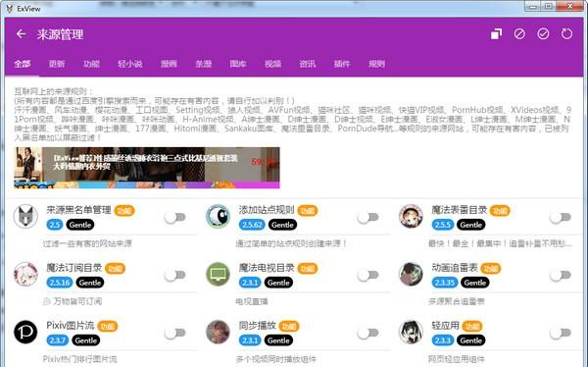Click the 2.3.7 version badge under Pixiv图片流
The image size is (588, 367).
[58, 341]
